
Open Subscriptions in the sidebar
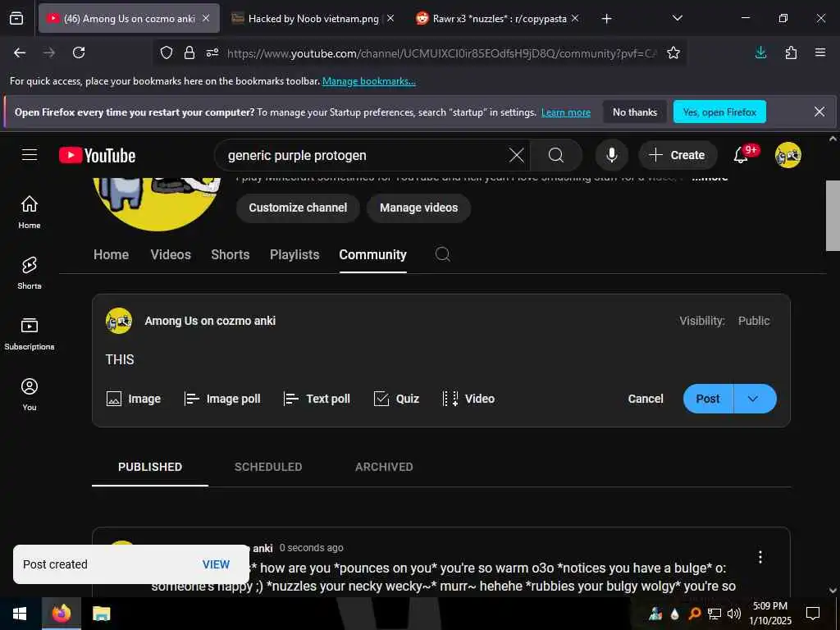click(x=30, y=334)
